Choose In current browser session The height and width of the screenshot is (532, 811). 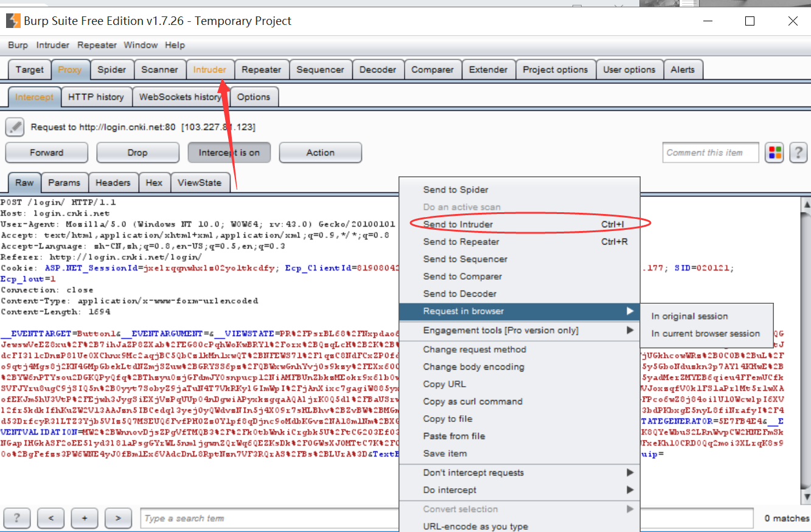(x=706, y=333)
